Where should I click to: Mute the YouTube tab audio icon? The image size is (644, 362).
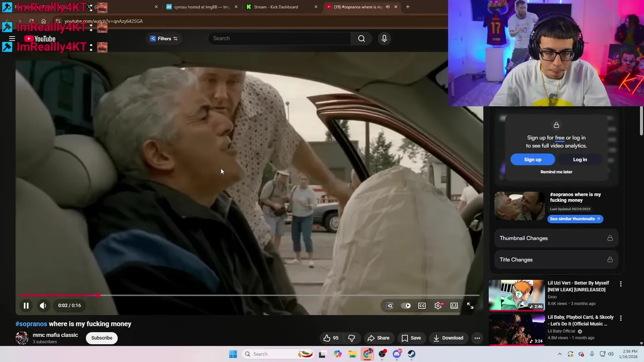(387, 7)
